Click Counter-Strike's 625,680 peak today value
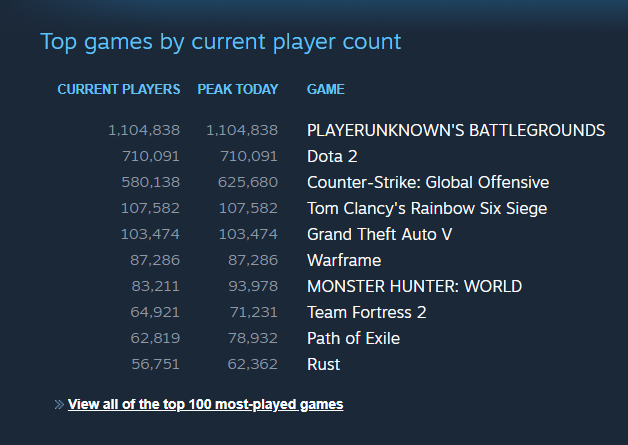 [x=248, y=182]
